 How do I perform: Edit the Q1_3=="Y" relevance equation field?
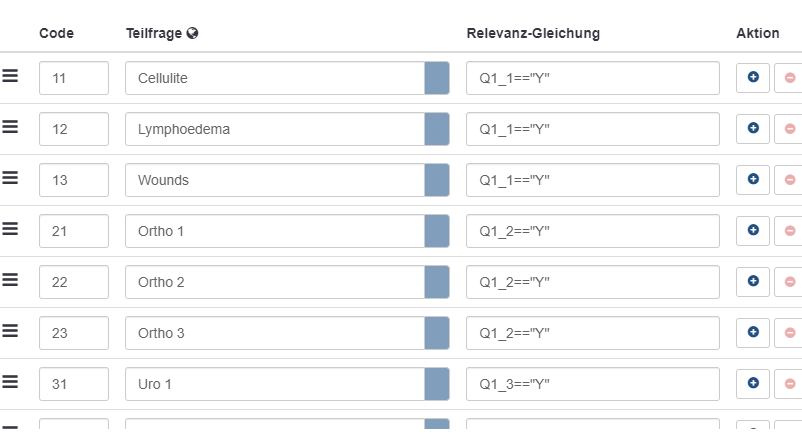[x=592, y=384]
